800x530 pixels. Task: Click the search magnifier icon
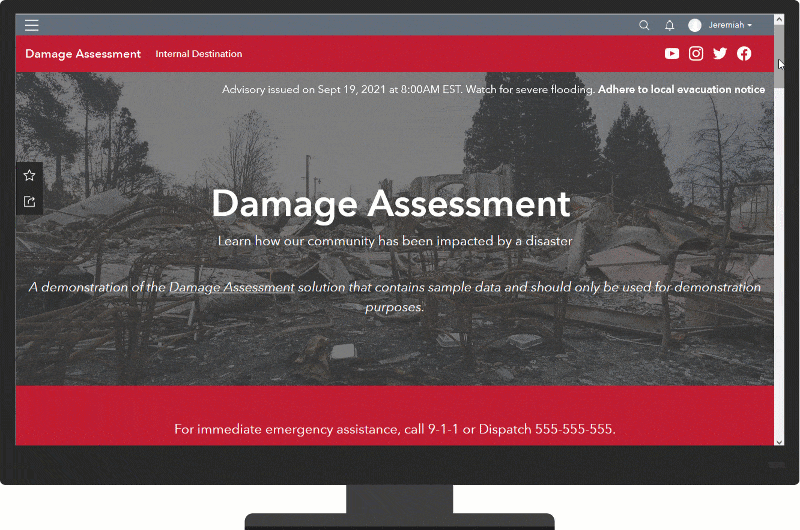[644, 25]
